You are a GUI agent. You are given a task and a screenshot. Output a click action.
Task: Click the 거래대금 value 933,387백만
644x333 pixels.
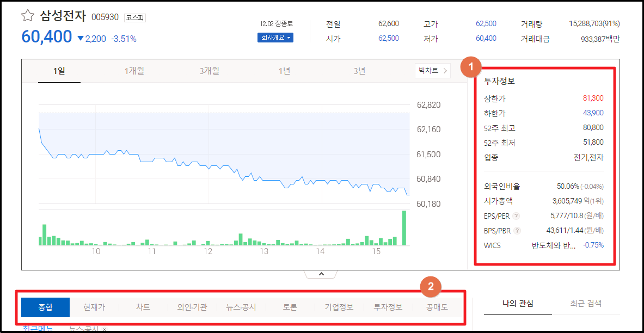(600, 39)
